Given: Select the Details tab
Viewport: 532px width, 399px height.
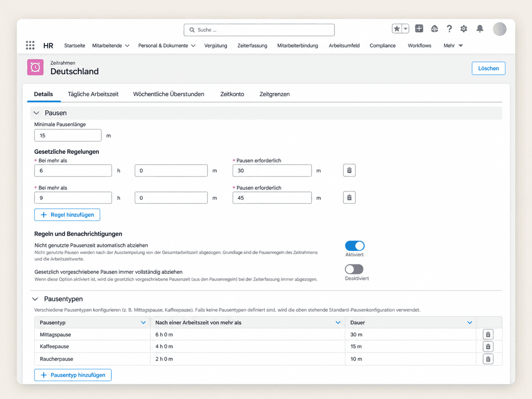Looking at the screenshot, I should 43,94.
